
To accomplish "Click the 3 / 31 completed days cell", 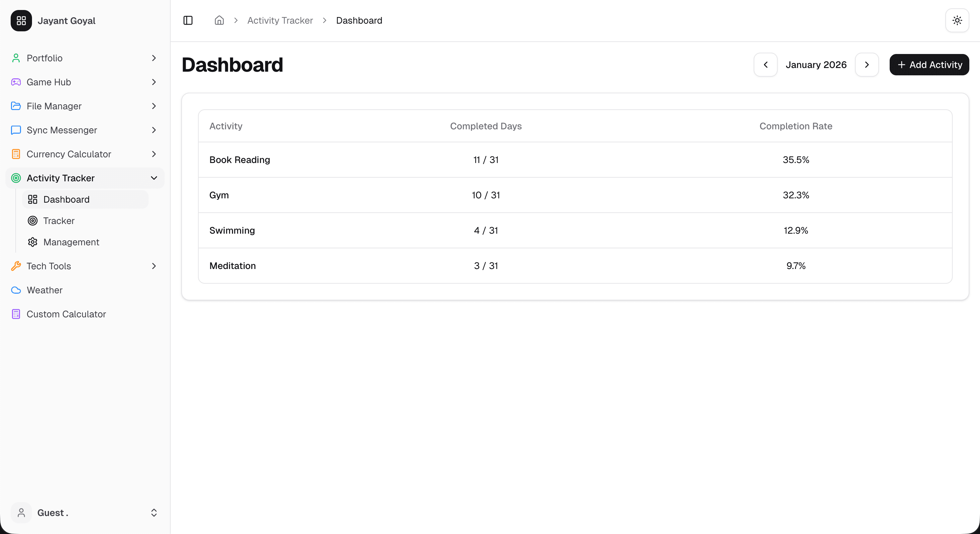I will point(486,266).
